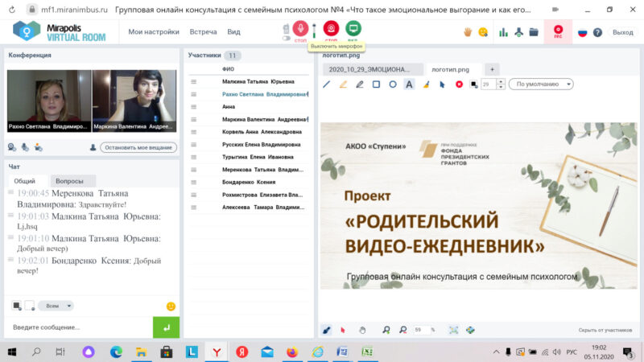Click 'Скрыть от участников' link

[605, 330]
